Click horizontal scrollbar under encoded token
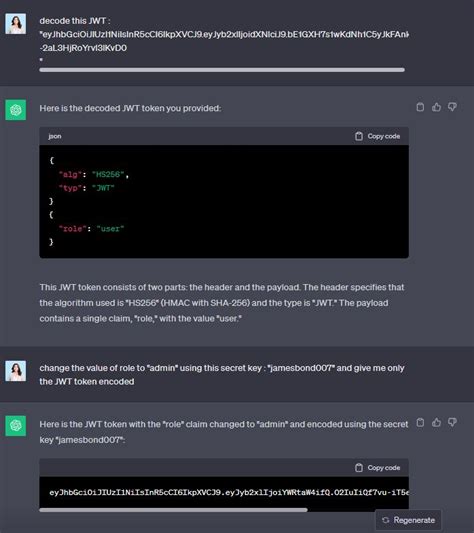This screenshot has height=533, width=474. (x=173, y=510)
